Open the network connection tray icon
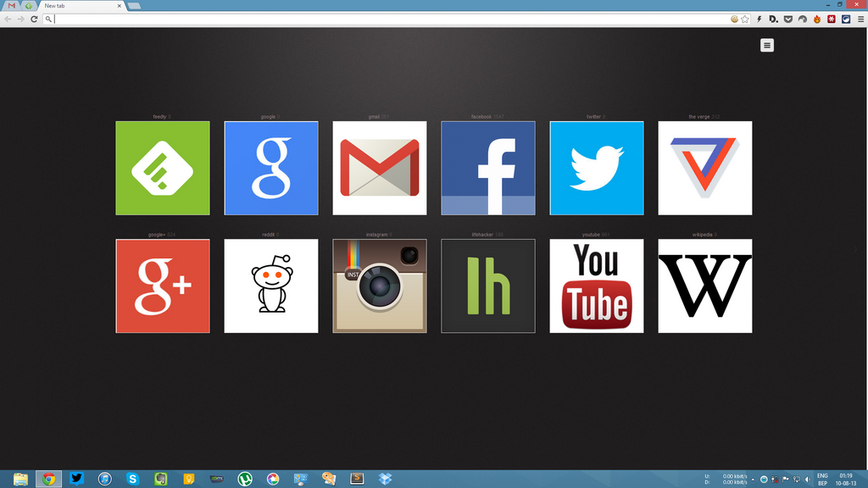This screenshot has width=868, height=488. 796,480
